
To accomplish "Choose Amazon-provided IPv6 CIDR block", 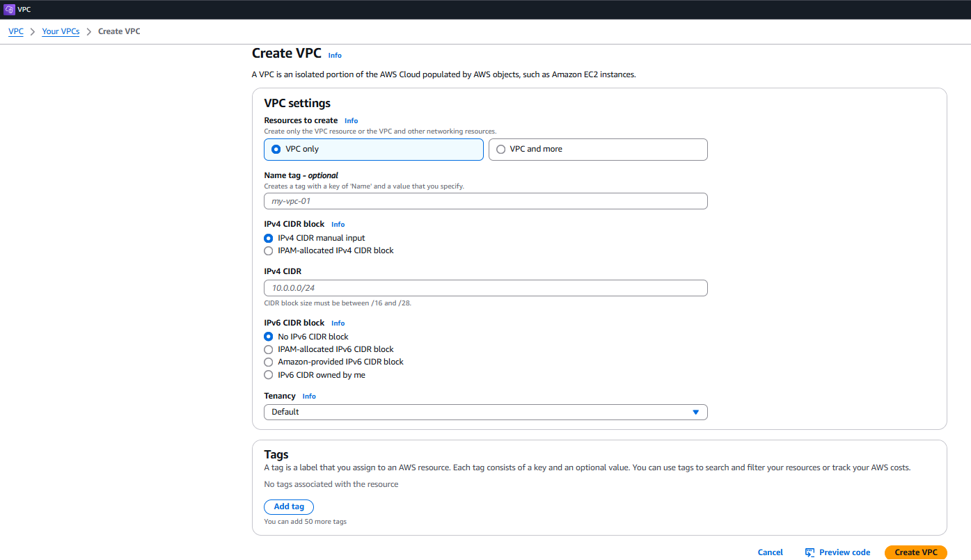I will 269,362.
